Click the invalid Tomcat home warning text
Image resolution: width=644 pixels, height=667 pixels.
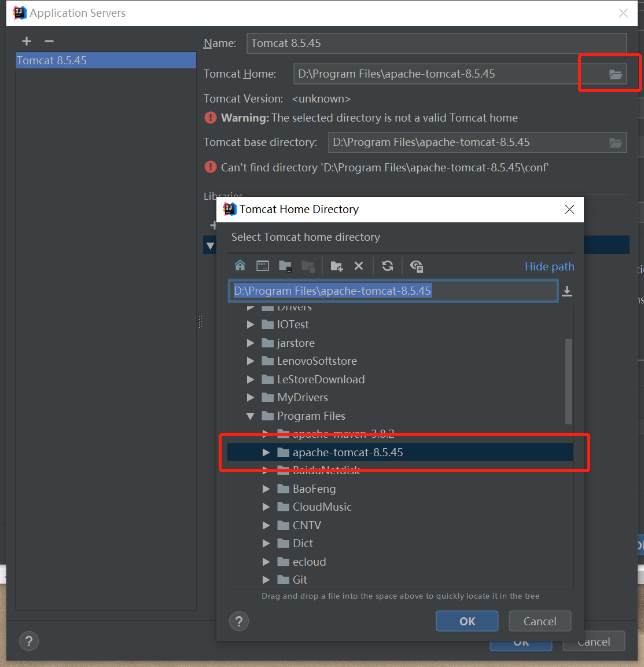point(369,118)
